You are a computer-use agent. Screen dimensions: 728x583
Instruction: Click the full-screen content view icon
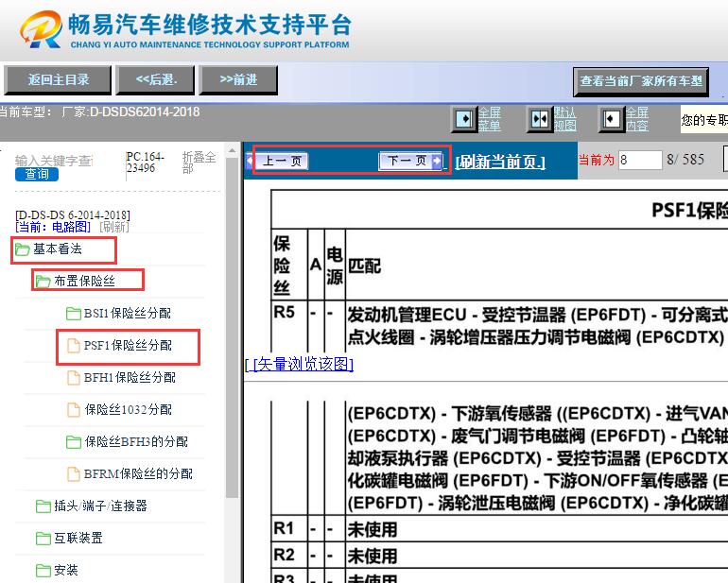[611, 119]
